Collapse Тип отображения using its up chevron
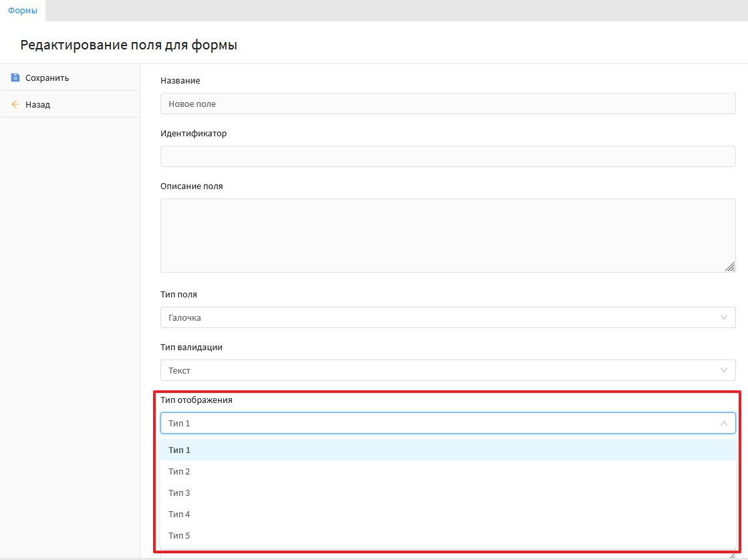 (x=724, y=423)
